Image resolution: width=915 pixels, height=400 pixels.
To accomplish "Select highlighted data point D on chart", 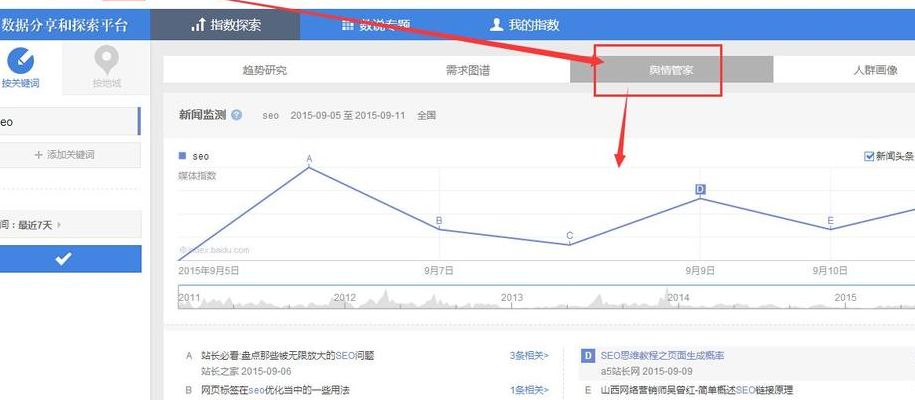I will (x=700, y=189).
